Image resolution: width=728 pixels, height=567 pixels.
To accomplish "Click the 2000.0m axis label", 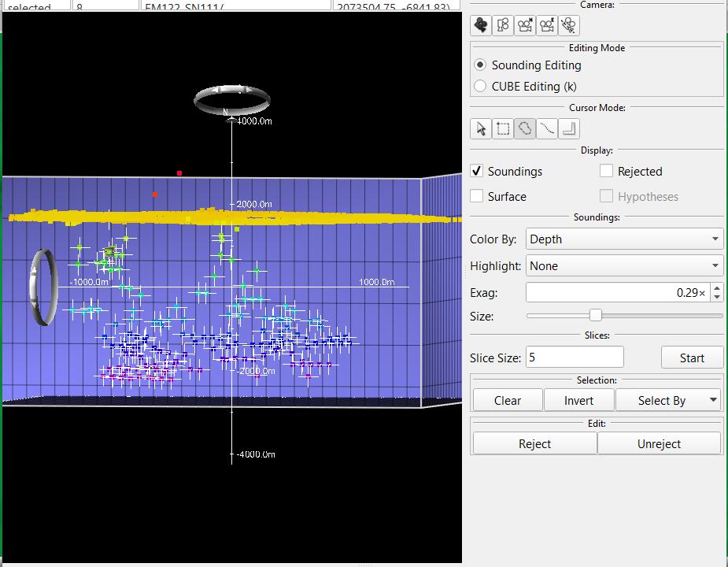I will [254, 204].
